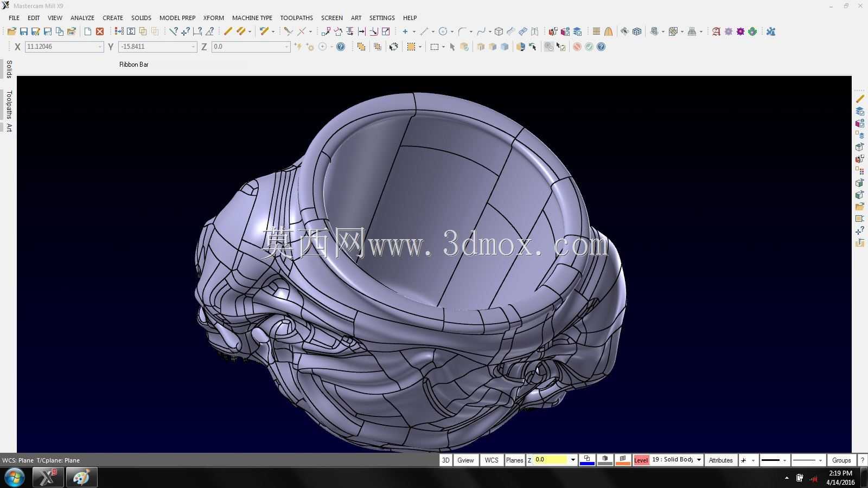The width and height of the screenshot is (868, 488).
Task: Open the SOLIDS menu
Action: coord(141,18)
